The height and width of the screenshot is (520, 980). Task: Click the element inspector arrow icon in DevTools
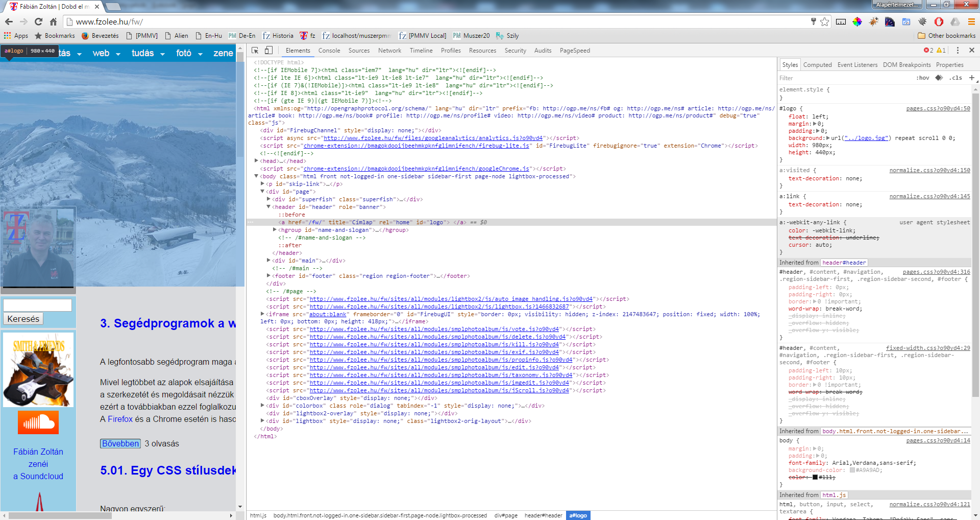(x=255, y=50)
